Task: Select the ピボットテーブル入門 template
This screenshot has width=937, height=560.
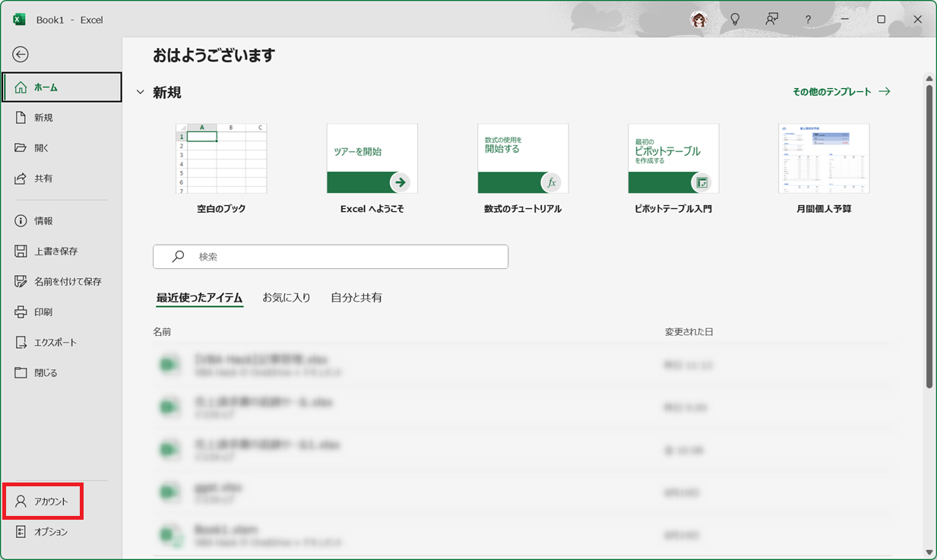Action: click(x=673, y=169)
